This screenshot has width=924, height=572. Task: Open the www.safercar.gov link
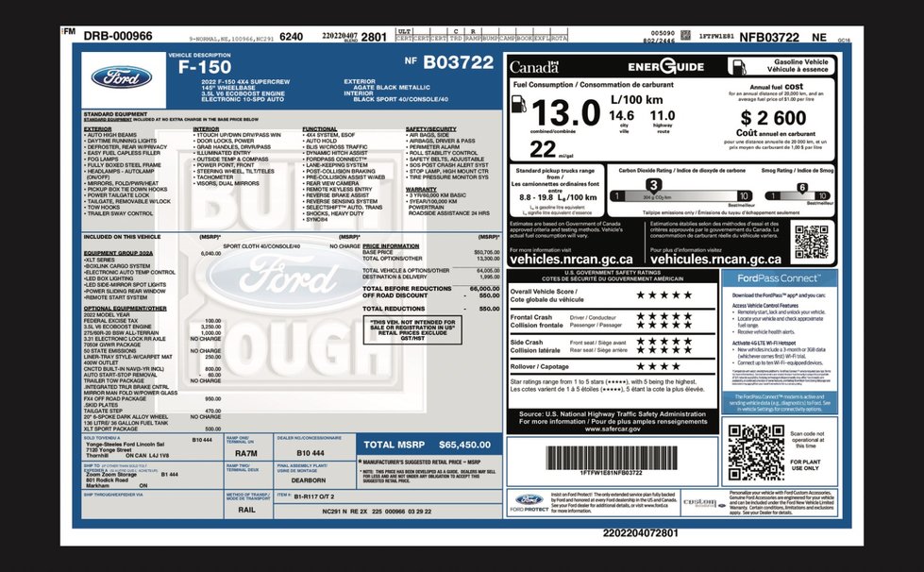(613, 429)
